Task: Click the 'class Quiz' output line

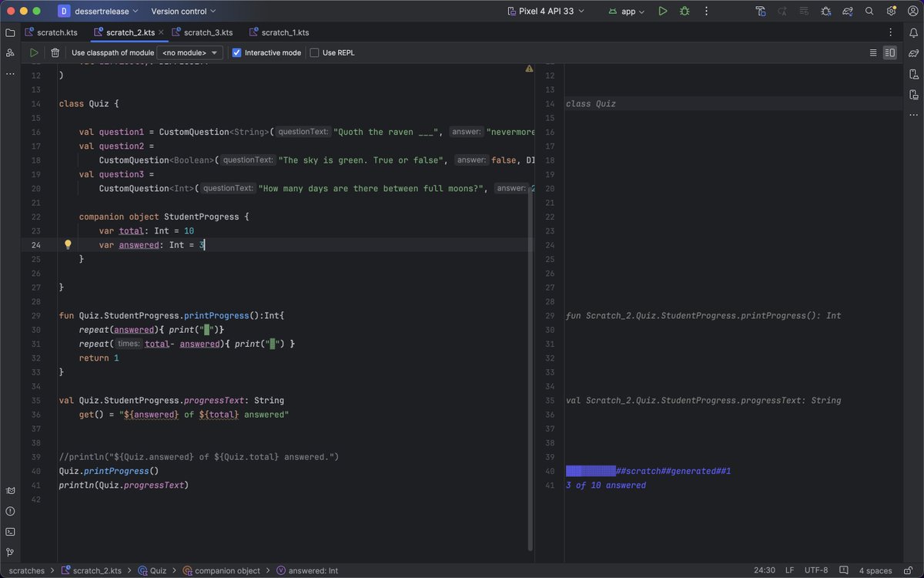Action: [591, 104]
